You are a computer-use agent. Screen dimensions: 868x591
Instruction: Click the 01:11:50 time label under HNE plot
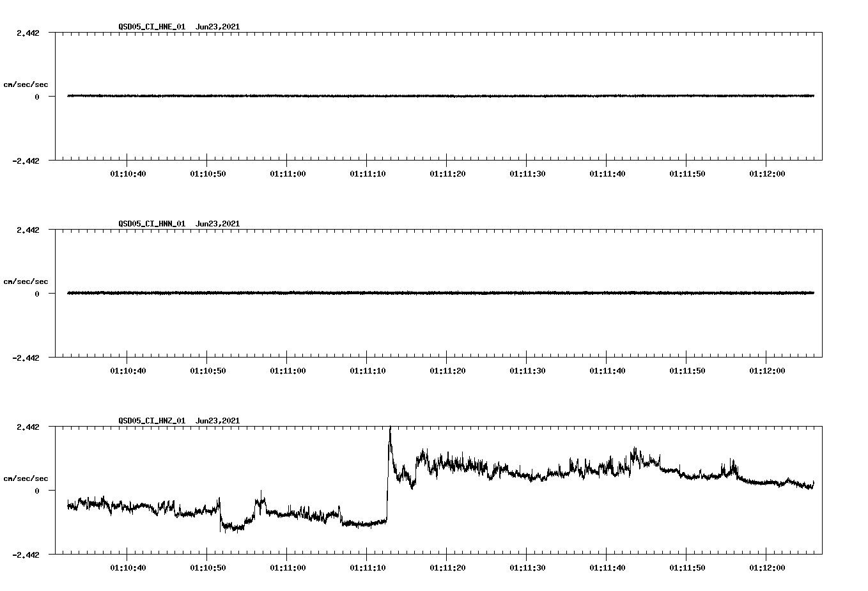click(687, 174)
